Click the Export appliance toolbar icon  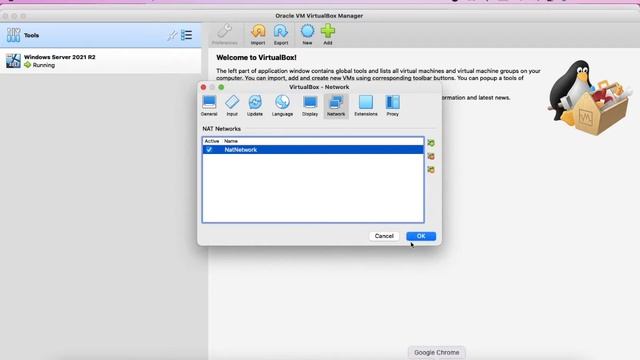coord(281,34)
